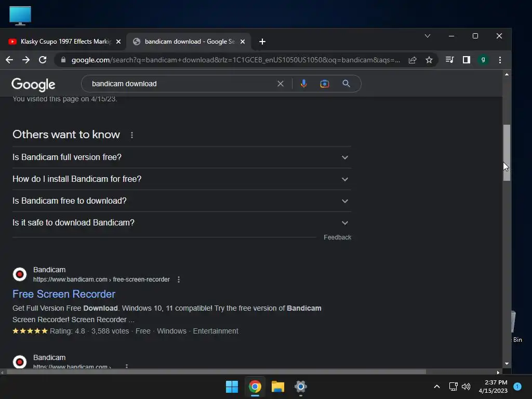Open the profile avatar 'g'

click(x=483, y=60)
